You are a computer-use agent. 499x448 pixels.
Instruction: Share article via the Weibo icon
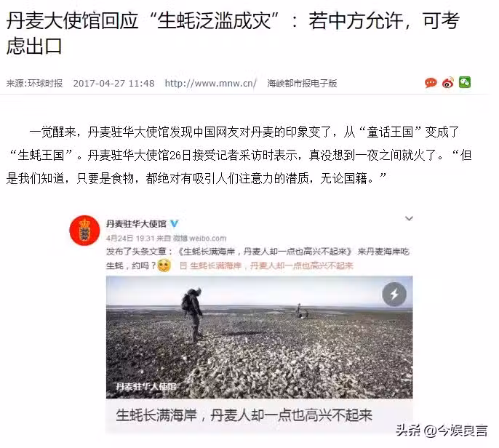tap(448, 83)
